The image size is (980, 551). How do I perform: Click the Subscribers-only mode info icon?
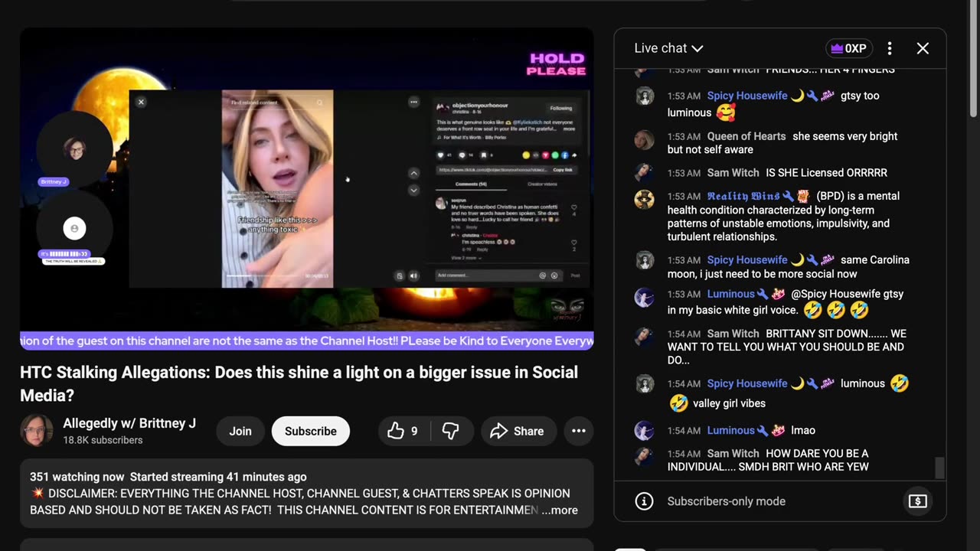(x=645, y=501)
